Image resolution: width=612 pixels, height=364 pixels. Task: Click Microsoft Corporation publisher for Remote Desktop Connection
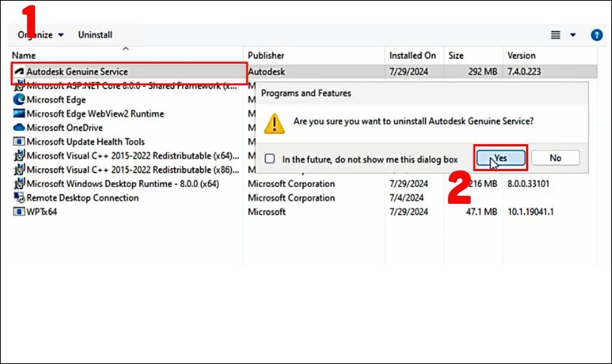pos(291,198)
